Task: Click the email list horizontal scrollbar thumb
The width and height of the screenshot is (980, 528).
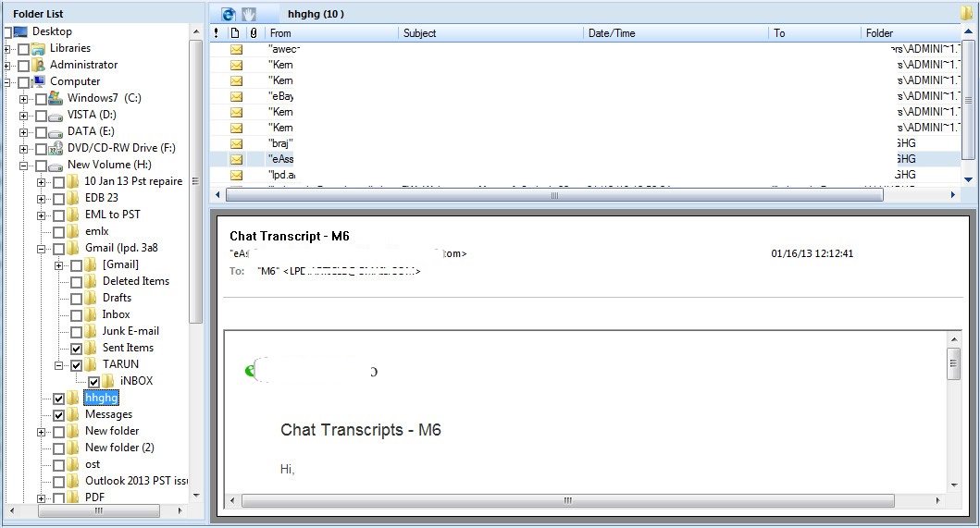Action: [554, 195]
